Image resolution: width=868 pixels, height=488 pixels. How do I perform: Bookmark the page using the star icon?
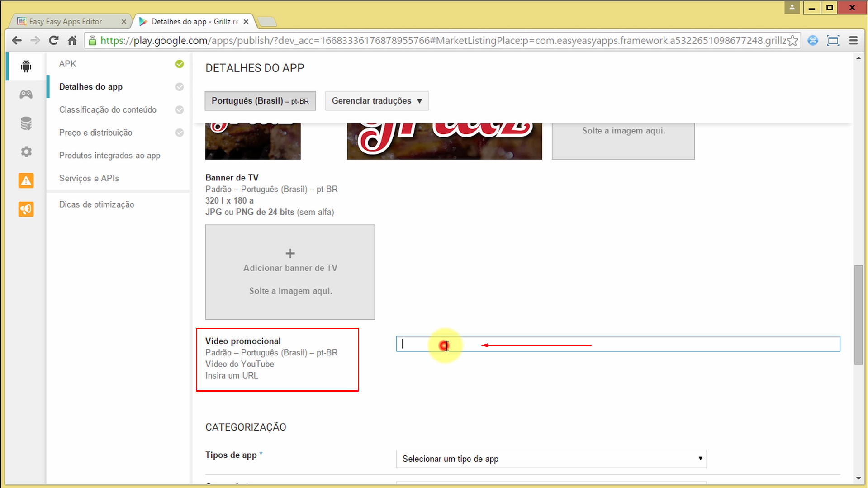(x=792, y=40)
